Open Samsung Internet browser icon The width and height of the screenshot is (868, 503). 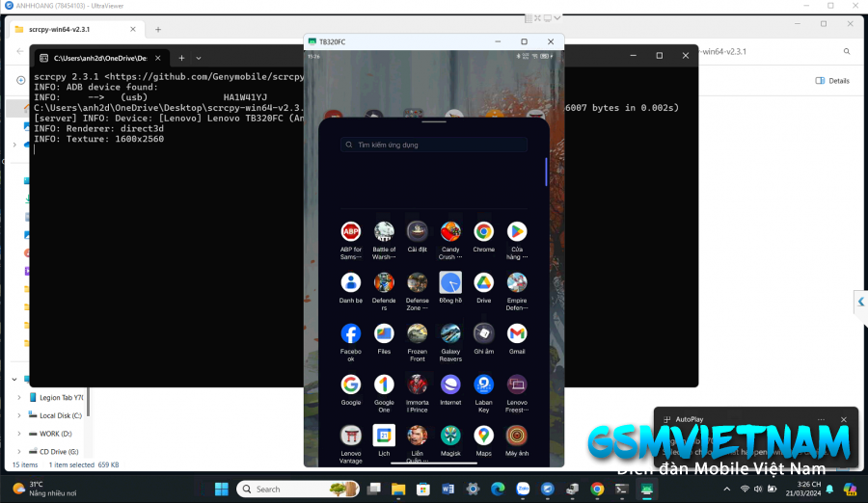click(x=450, y=384)
